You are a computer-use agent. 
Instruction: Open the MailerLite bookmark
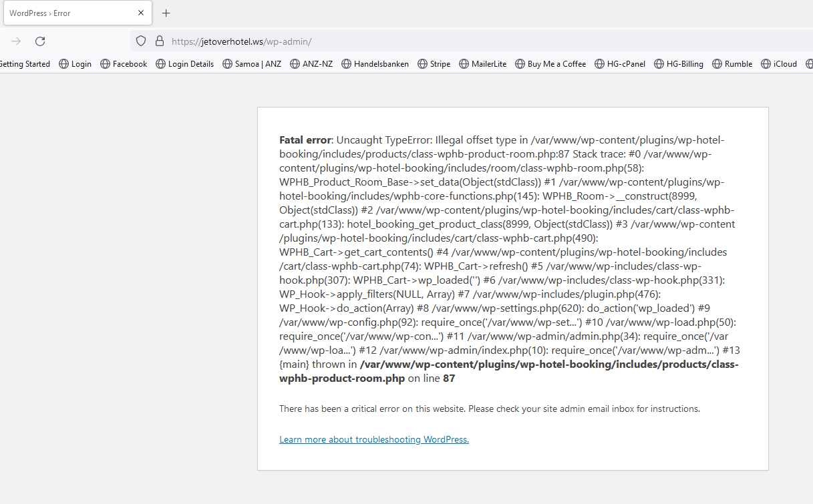tap(482, 64)
